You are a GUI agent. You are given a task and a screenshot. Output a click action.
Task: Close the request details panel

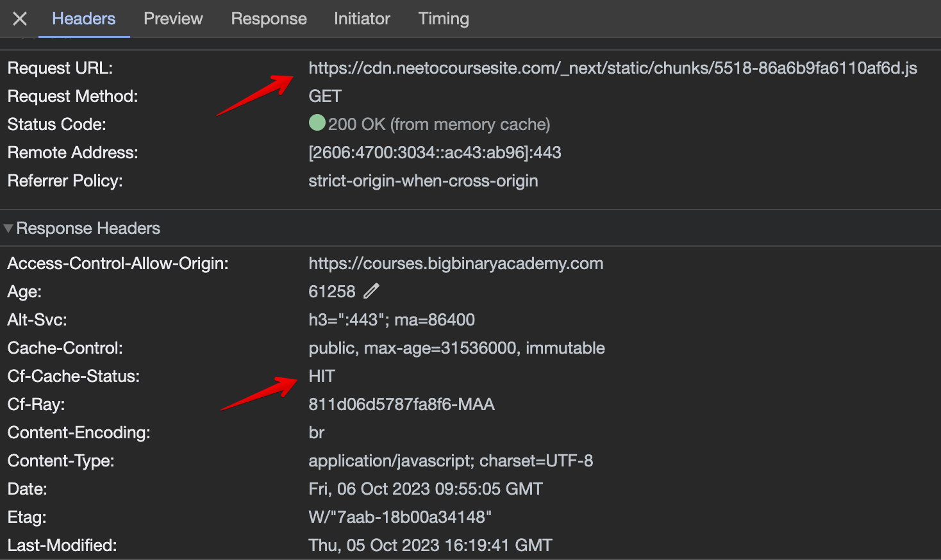coord(19,19)
